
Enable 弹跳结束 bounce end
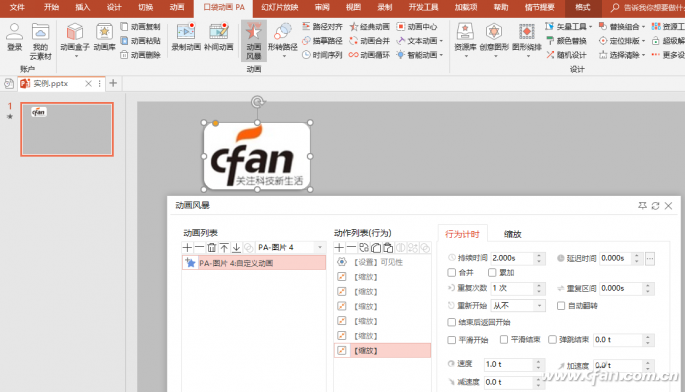click(x=552, y=340)
